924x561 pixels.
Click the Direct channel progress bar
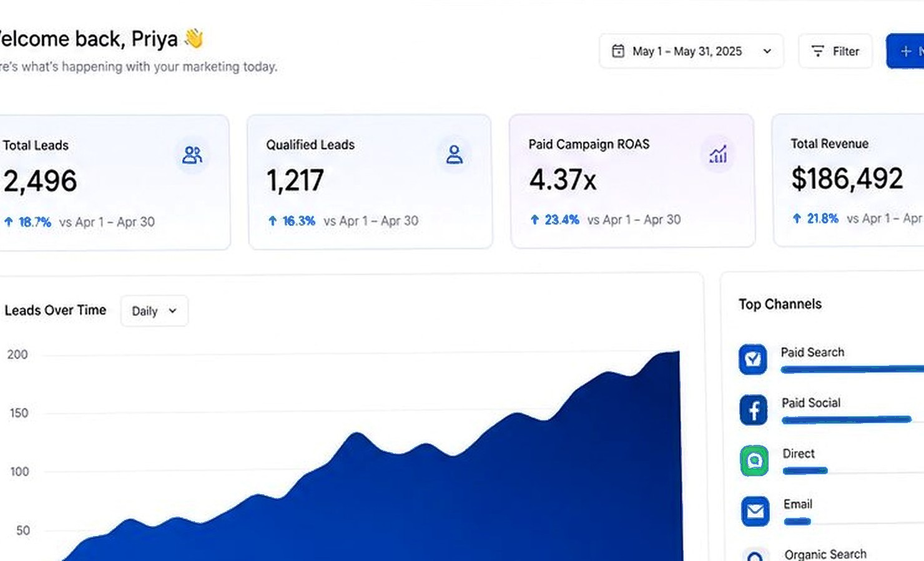[805, 471]
